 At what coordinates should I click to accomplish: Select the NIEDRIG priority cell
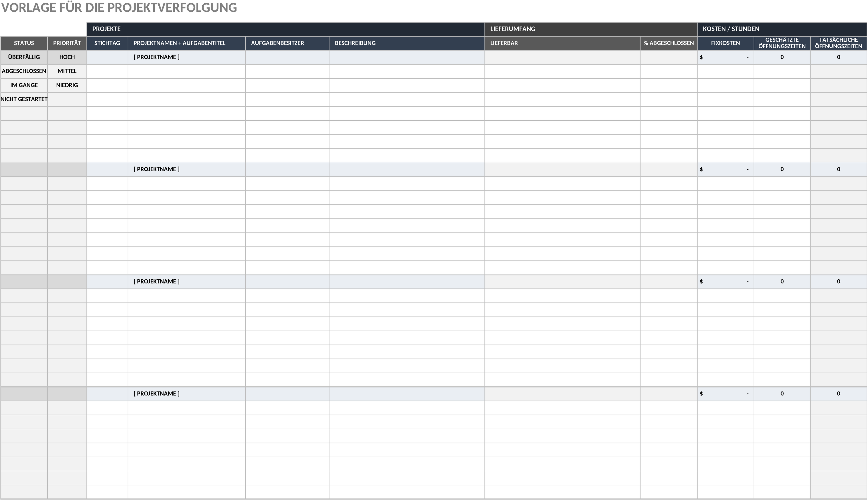click(67, 85)
